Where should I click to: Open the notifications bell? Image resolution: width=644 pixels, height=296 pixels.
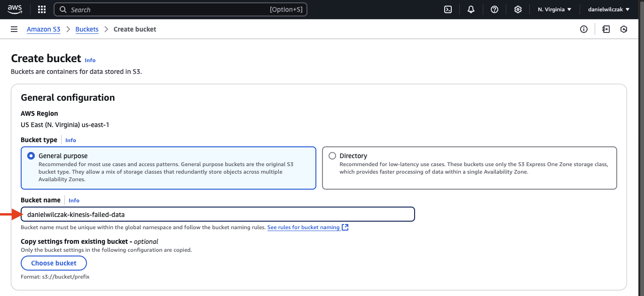coord(471,9)
